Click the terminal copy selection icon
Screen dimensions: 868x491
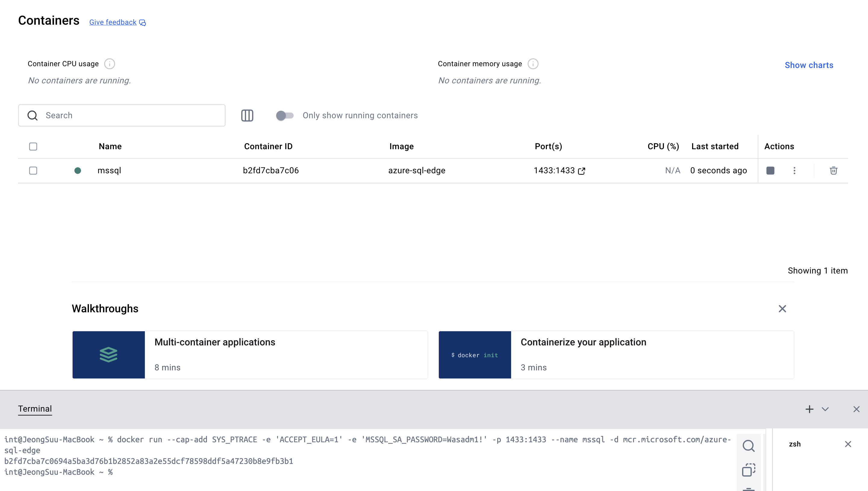pyautogui.click(x=748, y=470)
